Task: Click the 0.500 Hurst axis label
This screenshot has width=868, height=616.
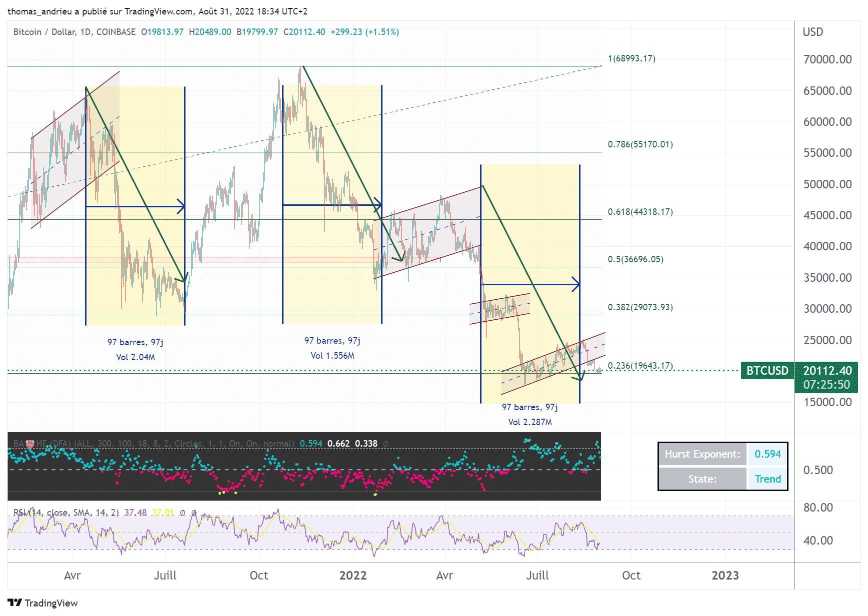Action: (818, 470)
